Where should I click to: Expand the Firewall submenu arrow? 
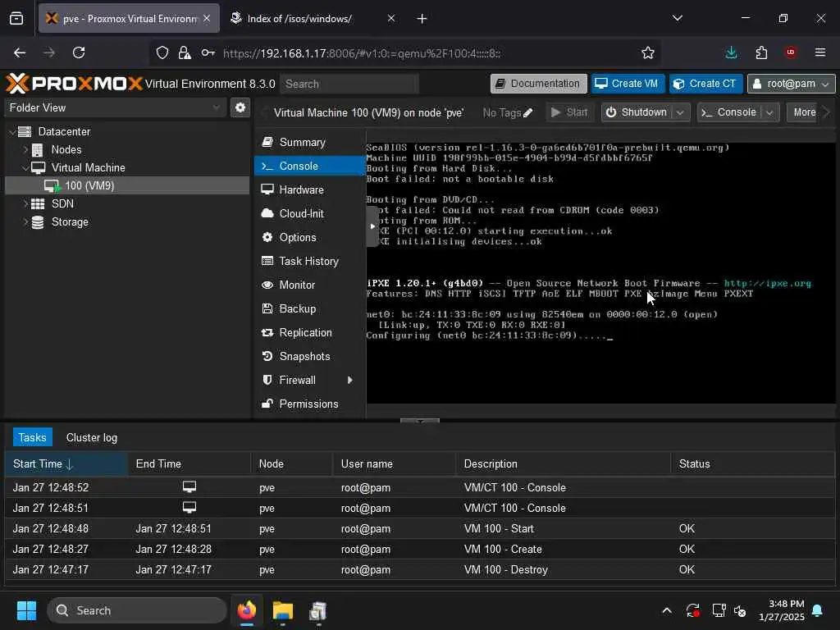(349, 380)
